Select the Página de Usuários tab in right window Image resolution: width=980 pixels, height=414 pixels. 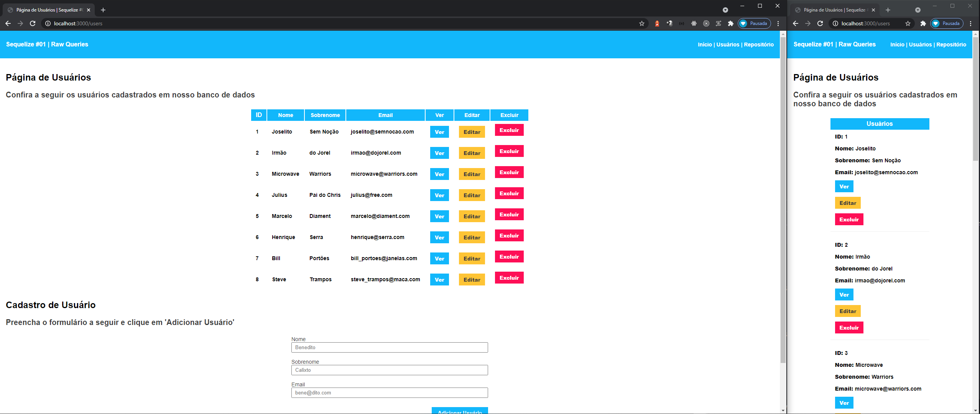tap(834, 10)
